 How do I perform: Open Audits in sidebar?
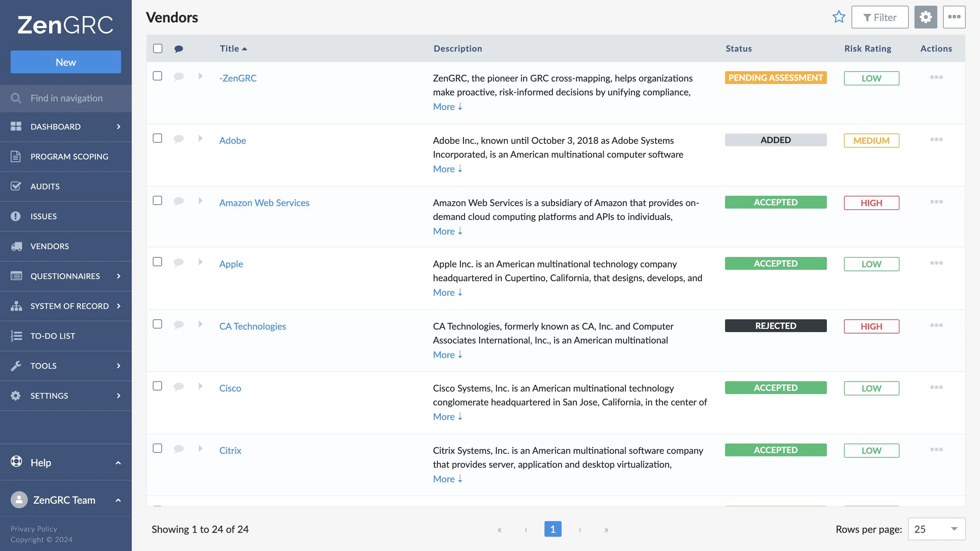click(66, 186)
